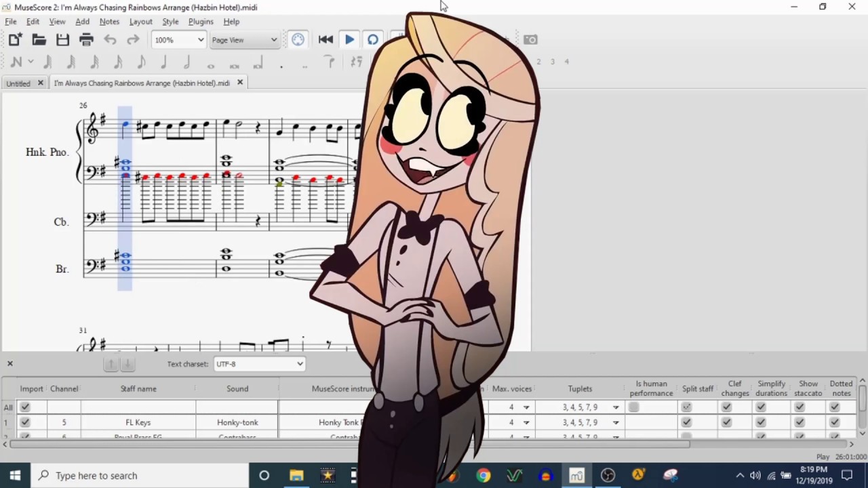Toggle note input mode N button
Screen dimensions: 868x488
coord(16,62)
